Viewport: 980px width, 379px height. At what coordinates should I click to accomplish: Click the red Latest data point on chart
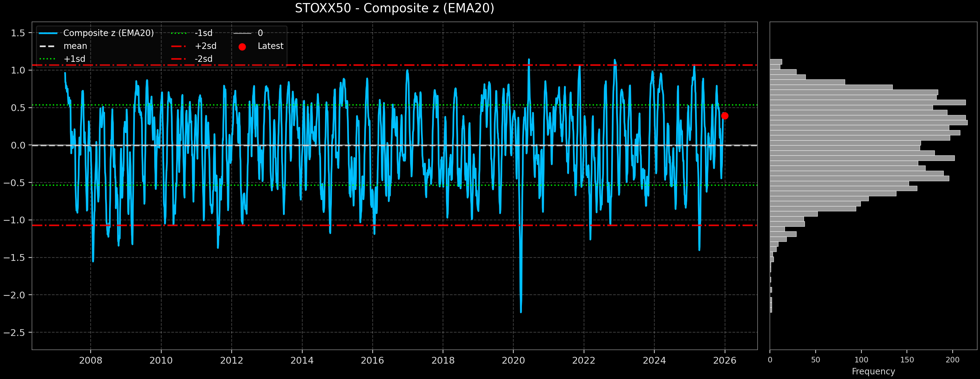coord(725,116)
